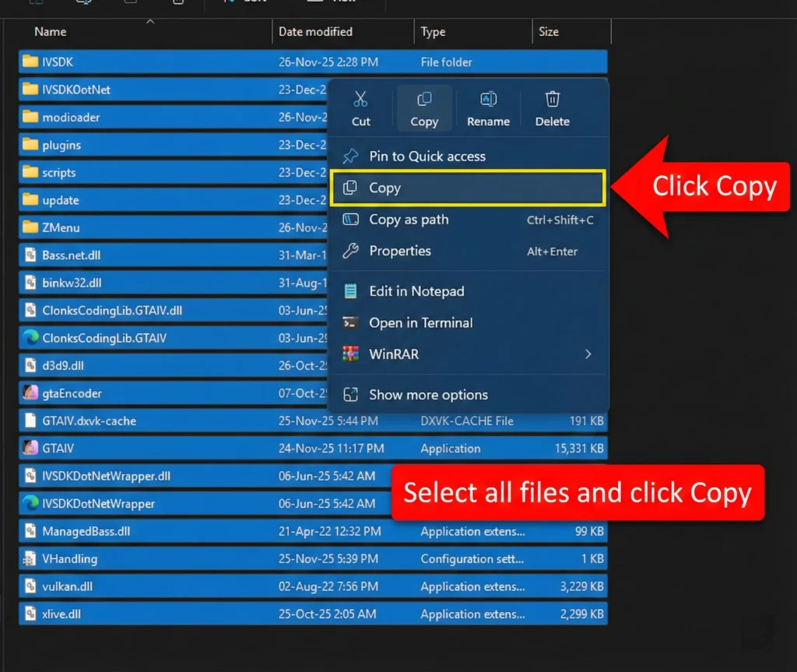Click the IVSDK folder icon
Viewport: 797px width, 672px height.
click(30, 62)
